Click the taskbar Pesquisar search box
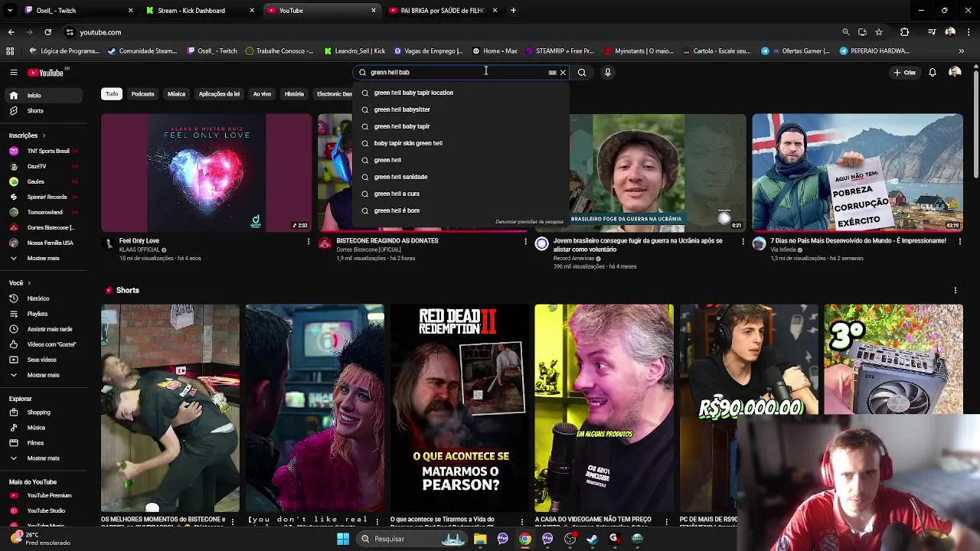The image size is (980, 551). tap(412, 539)
